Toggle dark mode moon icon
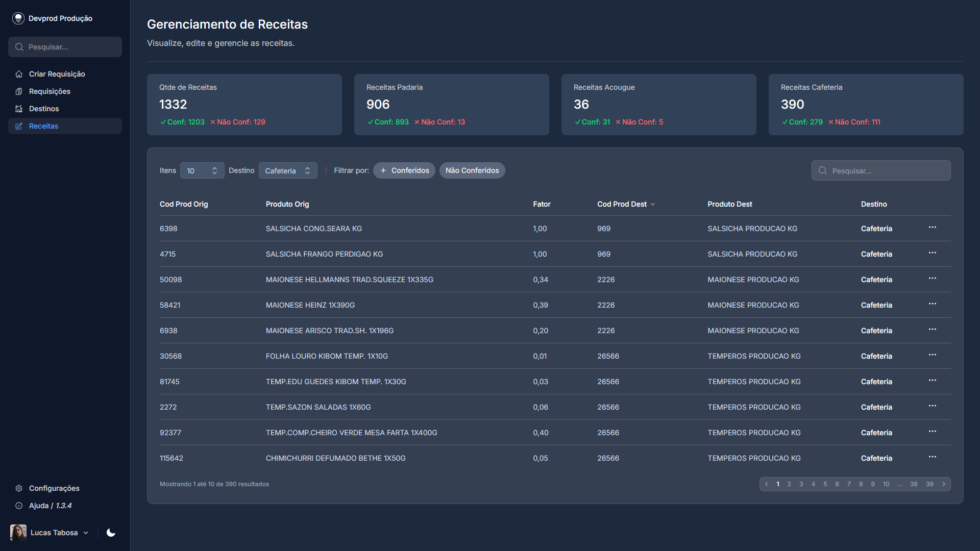The width and height of the screenshot is (980, 551). pos(111,533)
